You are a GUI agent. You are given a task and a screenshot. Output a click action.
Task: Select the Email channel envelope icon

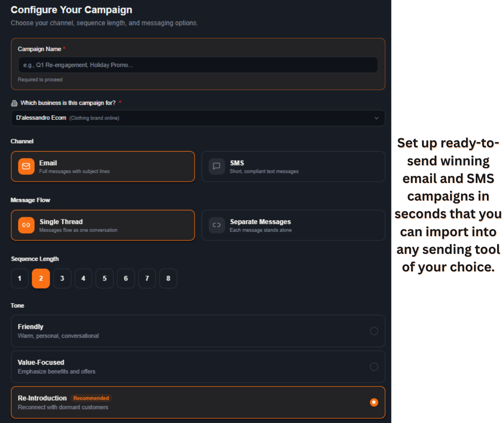point(26,166)
